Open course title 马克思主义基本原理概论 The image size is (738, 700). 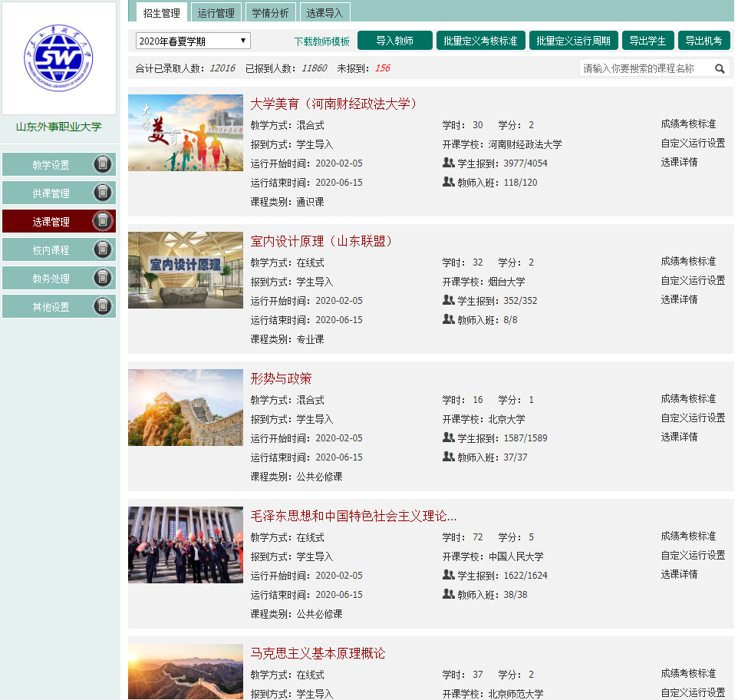tap(318, 653)
